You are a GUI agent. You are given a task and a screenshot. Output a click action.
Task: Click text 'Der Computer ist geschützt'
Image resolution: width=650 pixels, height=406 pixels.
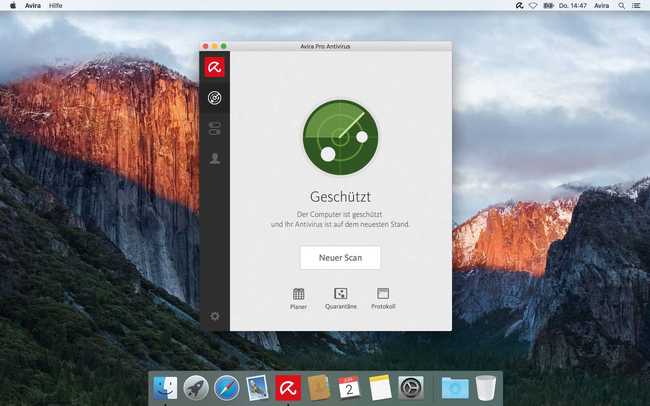click(340, 214)
